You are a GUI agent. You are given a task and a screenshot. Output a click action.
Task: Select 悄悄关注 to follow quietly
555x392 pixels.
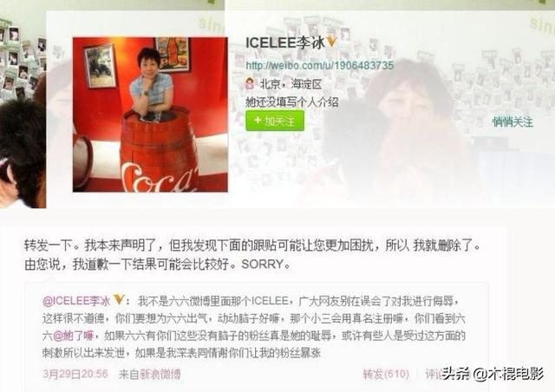click(x=513, y=121)
